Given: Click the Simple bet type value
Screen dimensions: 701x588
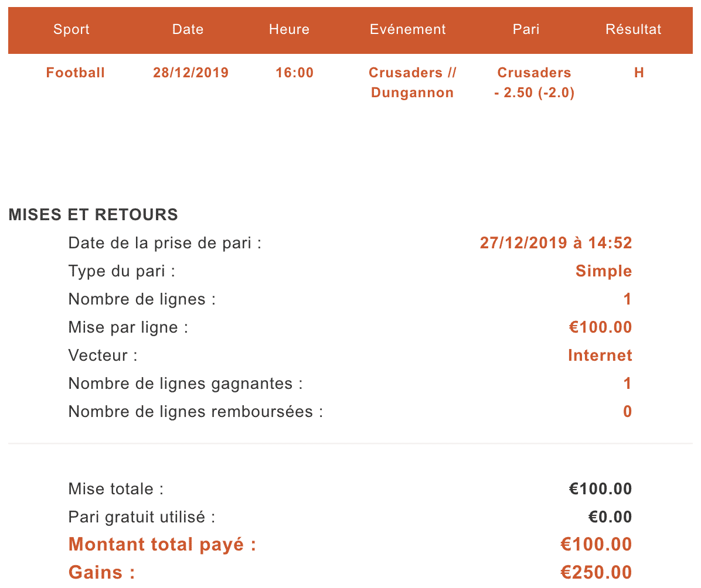Looking at the screenshot, I should tap(604, 271).
